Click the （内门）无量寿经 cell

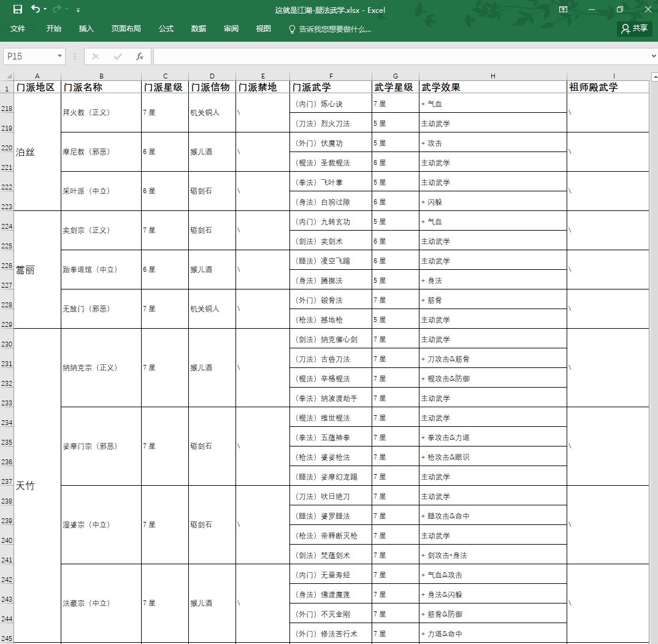(x=331, y=575)
